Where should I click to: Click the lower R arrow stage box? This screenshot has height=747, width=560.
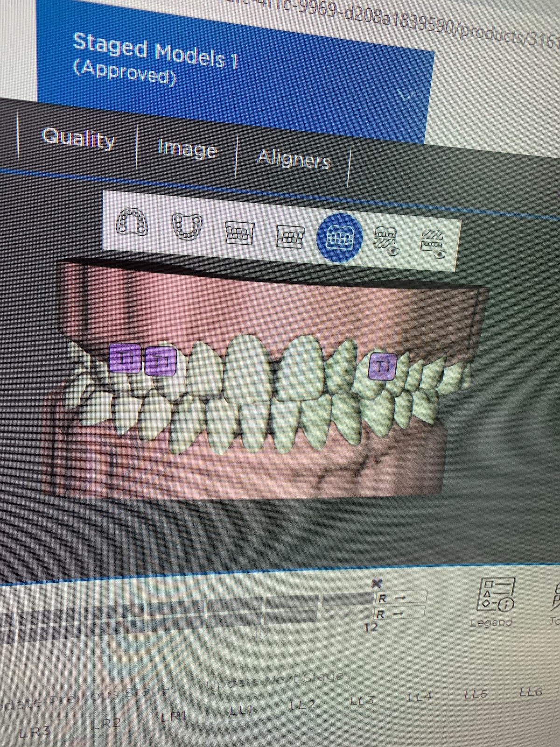tap(400, 613)
